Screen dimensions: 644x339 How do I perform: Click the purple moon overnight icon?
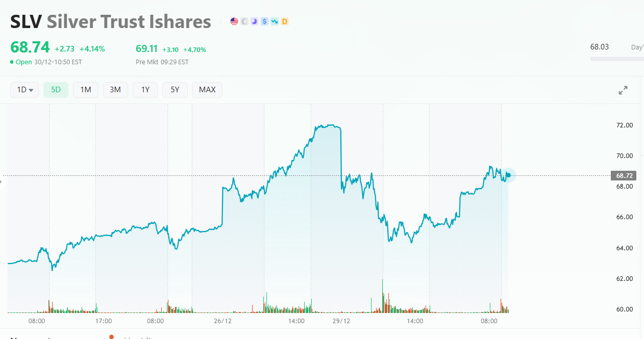[254, 21]
